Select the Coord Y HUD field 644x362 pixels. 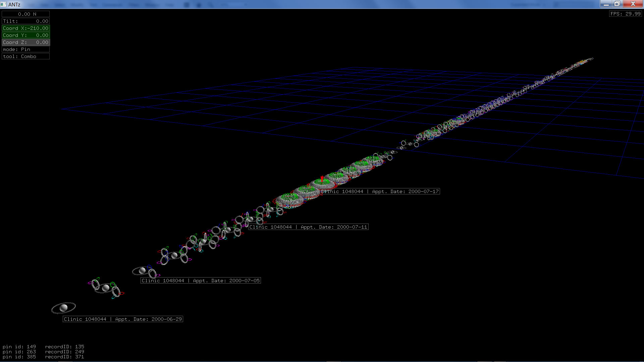tap(25, 35)
